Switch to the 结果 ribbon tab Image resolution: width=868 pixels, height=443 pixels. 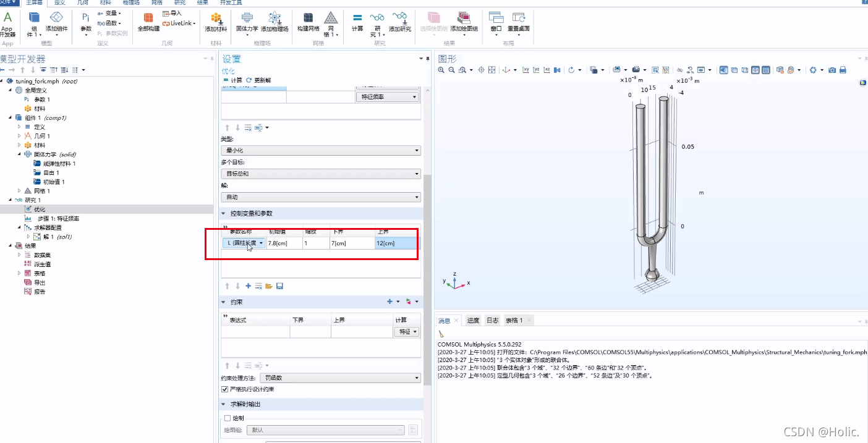pos(202,3)
